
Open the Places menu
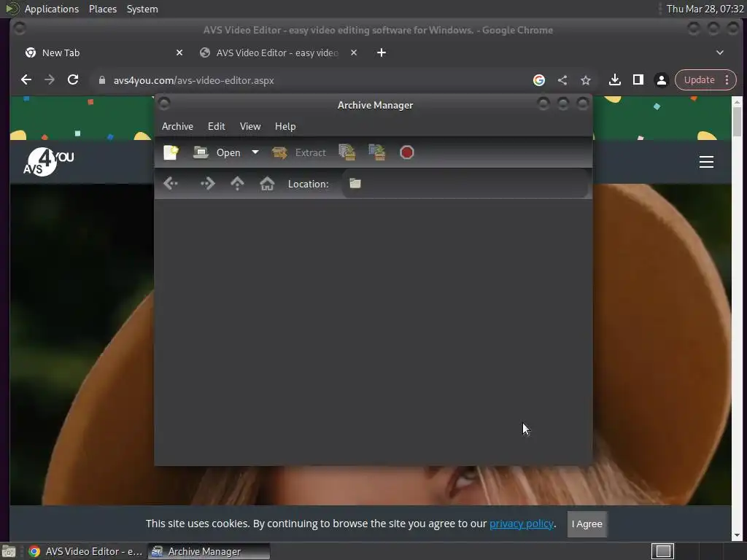click(102, 9)
